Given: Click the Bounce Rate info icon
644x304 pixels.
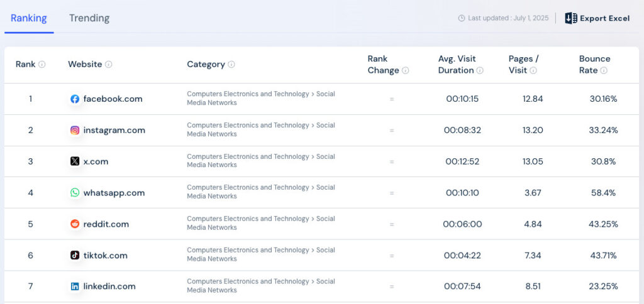Looking at the screenshot, I should coord(604,71).
